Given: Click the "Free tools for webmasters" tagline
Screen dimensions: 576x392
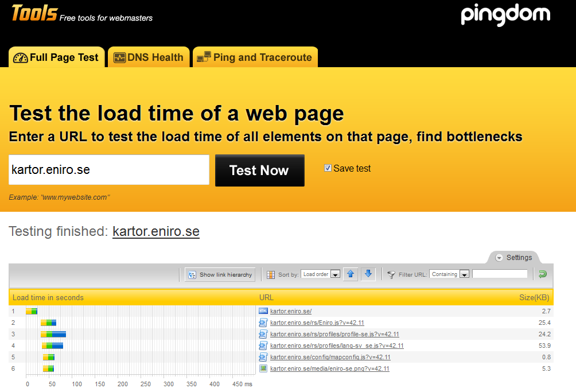Looking at the screenshot, I should tap(106, 18).
